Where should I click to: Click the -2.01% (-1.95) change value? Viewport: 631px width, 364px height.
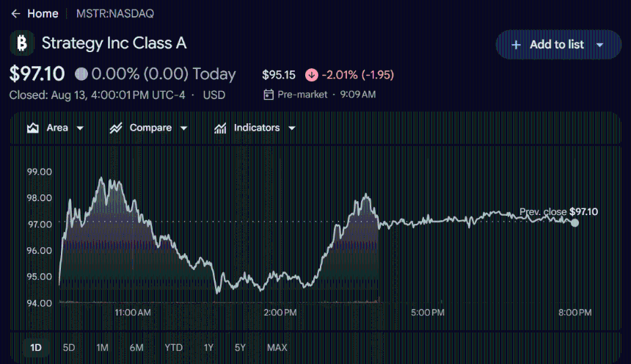pos(358,75)
